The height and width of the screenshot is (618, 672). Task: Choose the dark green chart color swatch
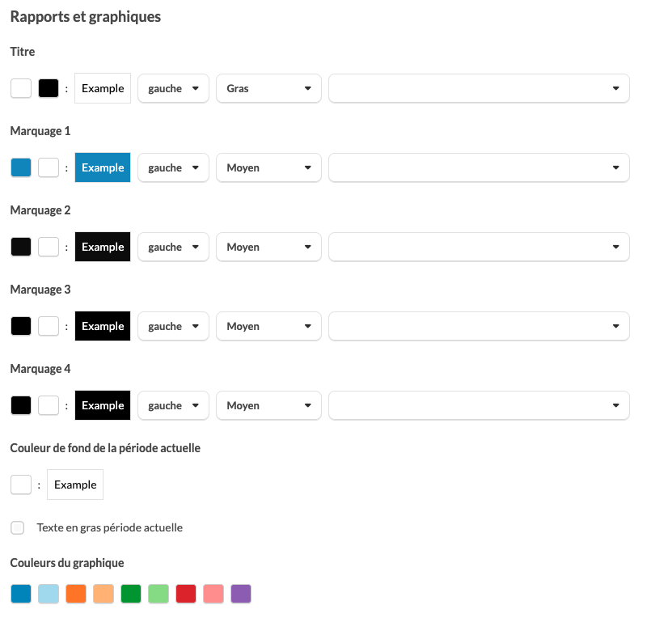tap(131, 594)
